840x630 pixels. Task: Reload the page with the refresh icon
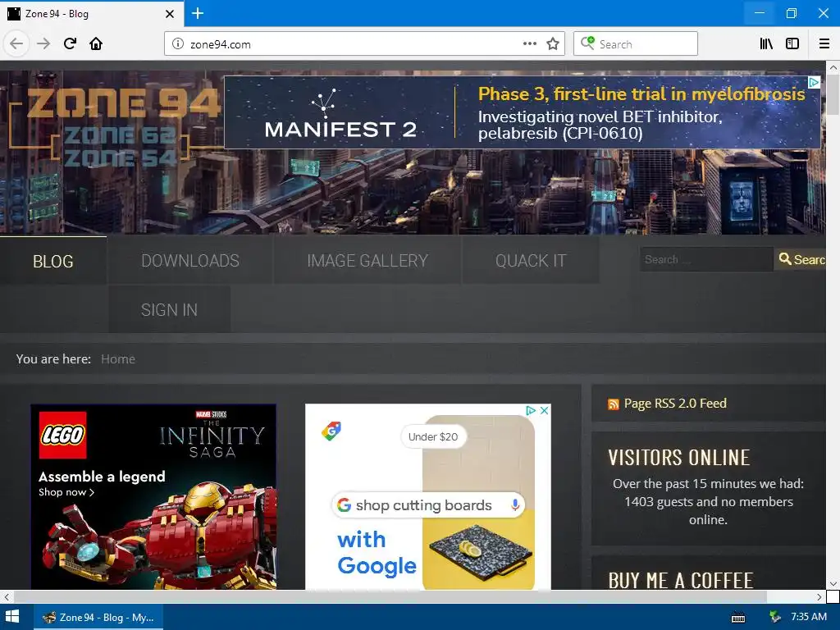[70, 43]
